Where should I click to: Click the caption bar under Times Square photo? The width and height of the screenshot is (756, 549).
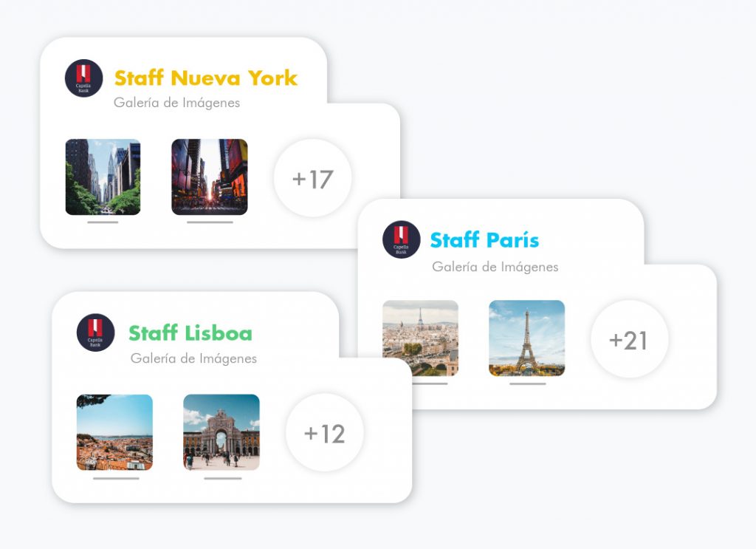[210, 222]
